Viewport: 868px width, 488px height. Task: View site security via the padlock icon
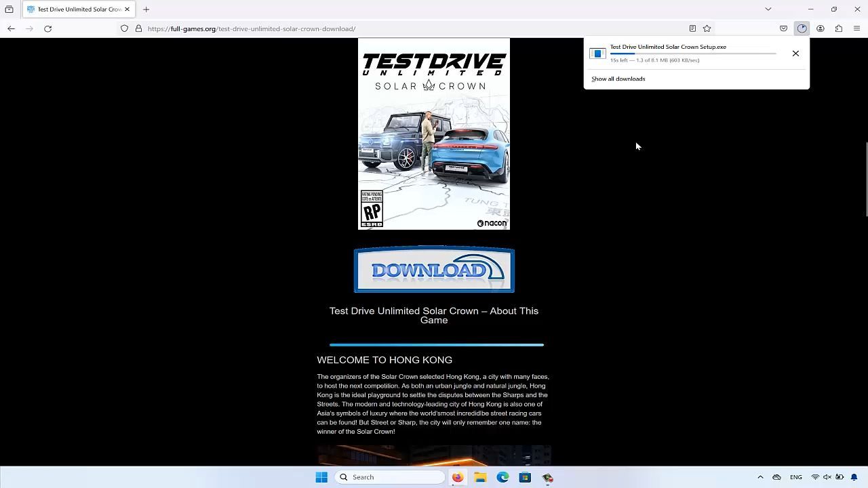[138, 28]
